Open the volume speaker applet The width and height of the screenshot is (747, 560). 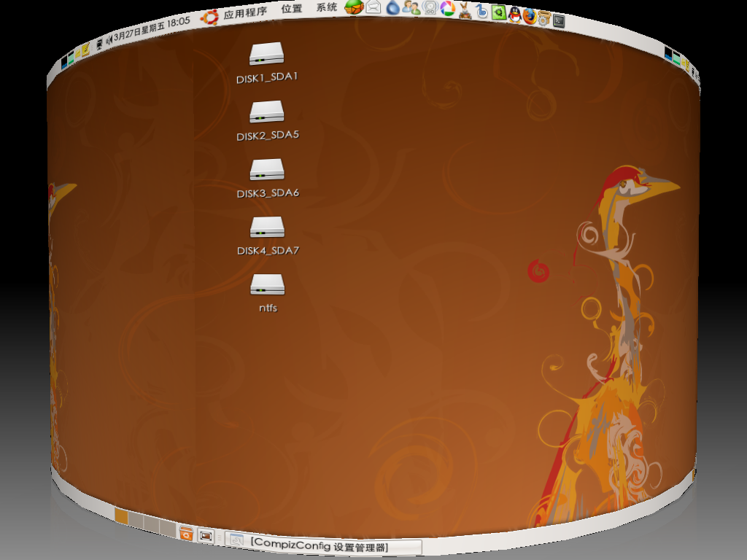point(108,41)
